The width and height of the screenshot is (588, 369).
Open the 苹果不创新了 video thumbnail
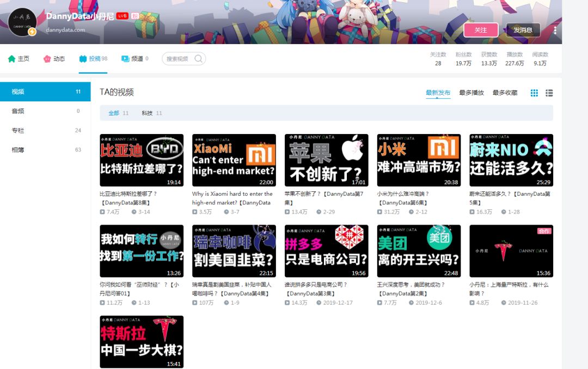(326, 160)
